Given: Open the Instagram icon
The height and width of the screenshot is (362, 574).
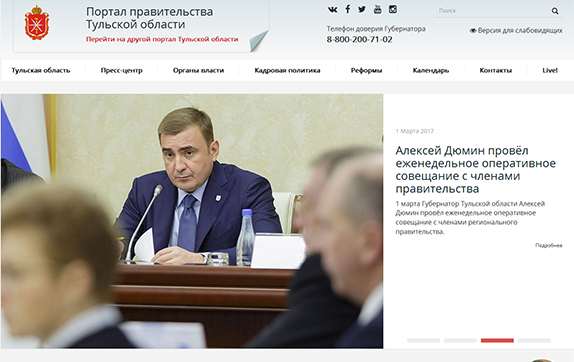Looking at the screenshot, I should click(393, 10).
